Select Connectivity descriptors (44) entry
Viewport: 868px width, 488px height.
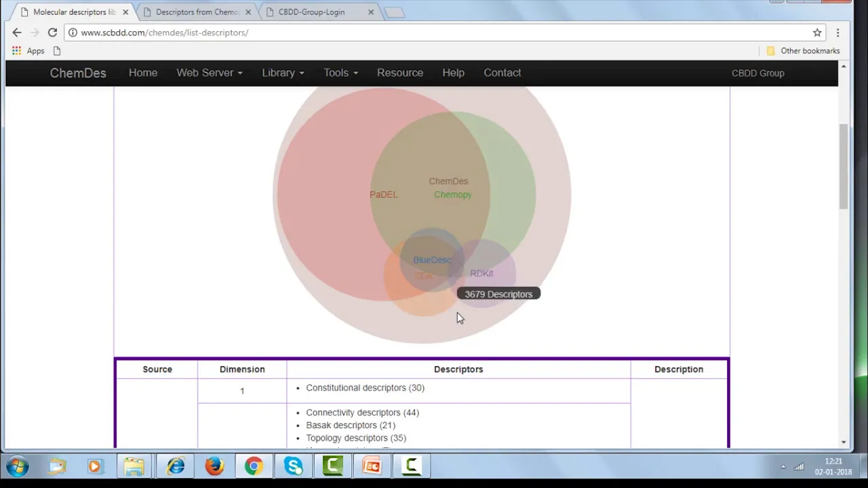coord(362,412)
